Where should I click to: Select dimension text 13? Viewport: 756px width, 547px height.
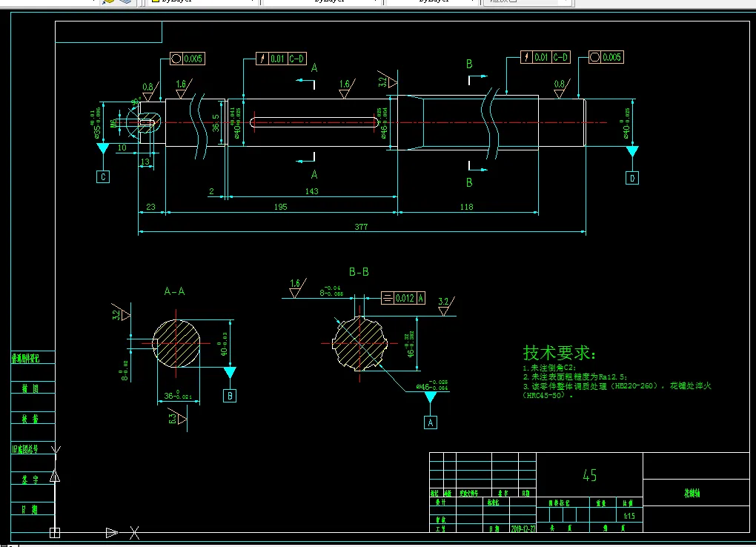click(x=145, y=162)
